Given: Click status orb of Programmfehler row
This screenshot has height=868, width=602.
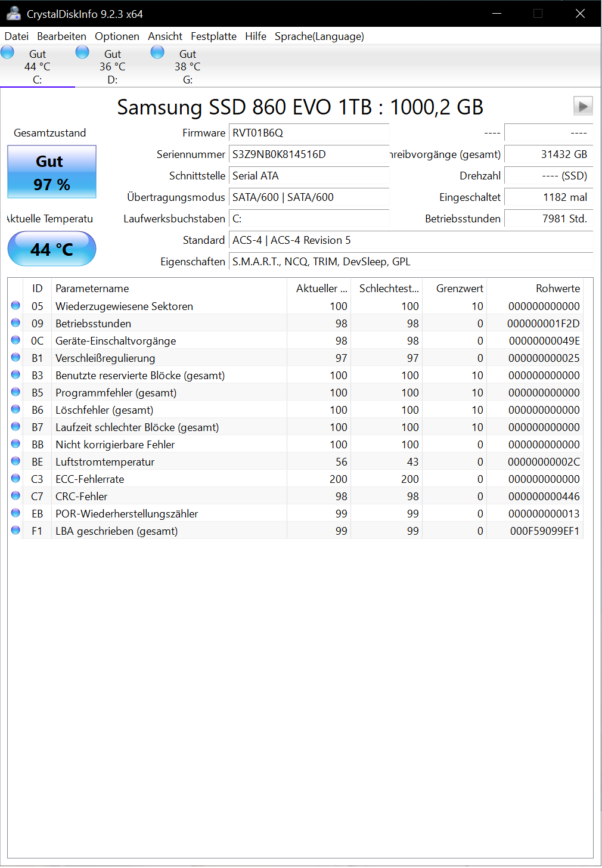Looking at the screenshot, I should point(15,392).
